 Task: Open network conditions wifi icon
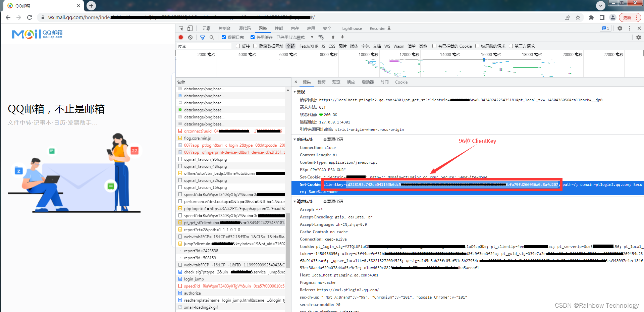coord(321,37)
